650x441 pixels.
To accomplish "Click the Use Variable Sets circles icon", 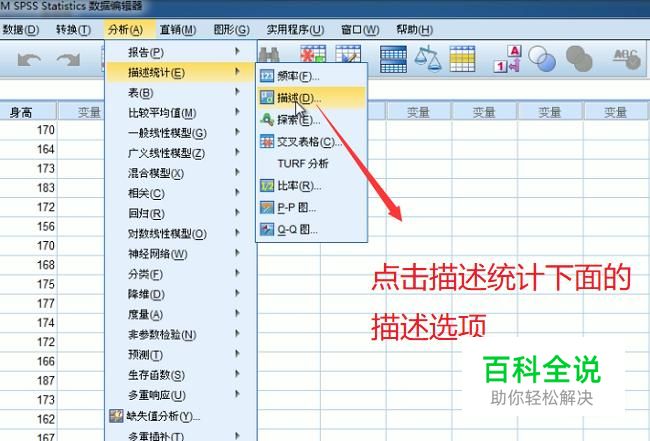I will pyautogui.click(x=542, y=59).
